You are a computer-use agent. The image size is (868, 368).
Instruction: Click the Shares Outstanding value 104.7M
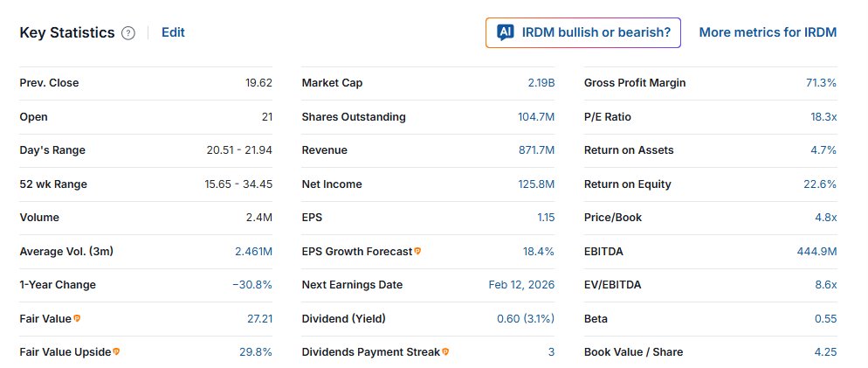point(536,117)
